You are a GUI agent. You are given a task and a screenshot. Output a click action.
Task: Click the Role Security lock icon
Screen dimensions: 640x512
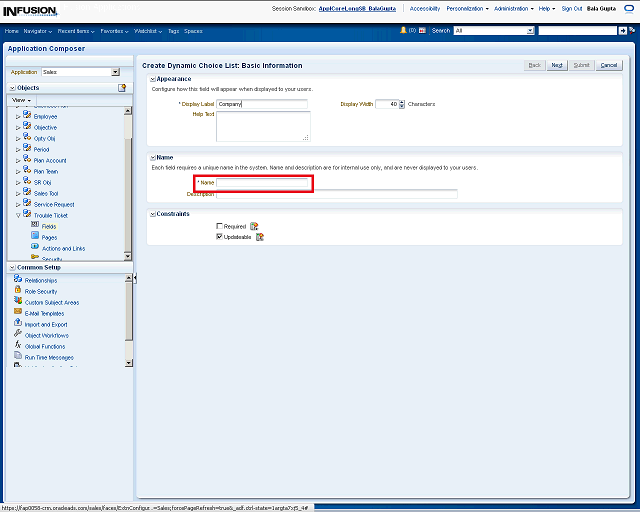pos(18,291)
